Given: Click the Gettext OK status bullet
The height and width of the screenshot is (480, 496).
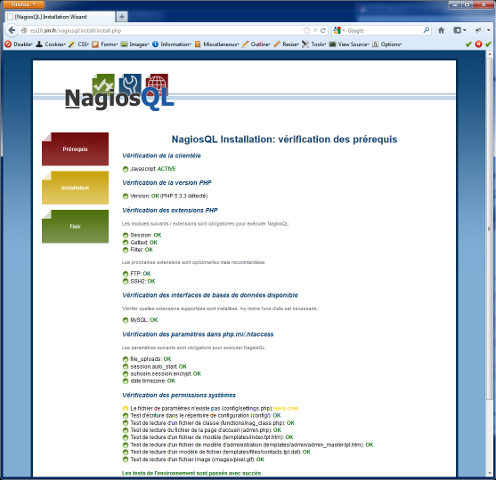Looking at the screenshot, I should coord(125,243).
